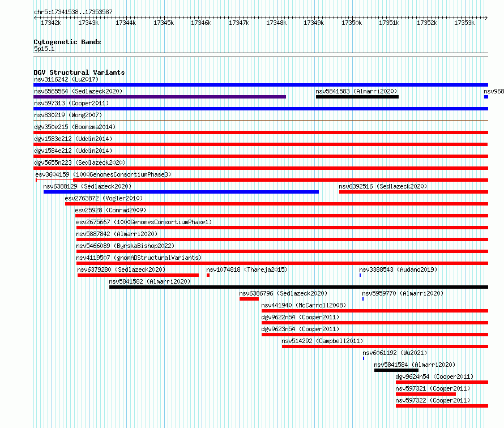Click the 17345k ruler tick label

coord(164,23)
